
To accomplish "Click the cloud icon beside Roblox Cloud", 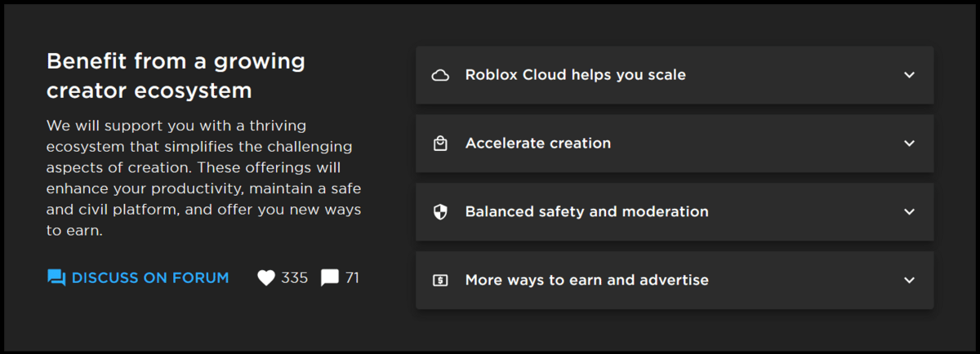I will (440, 75).
